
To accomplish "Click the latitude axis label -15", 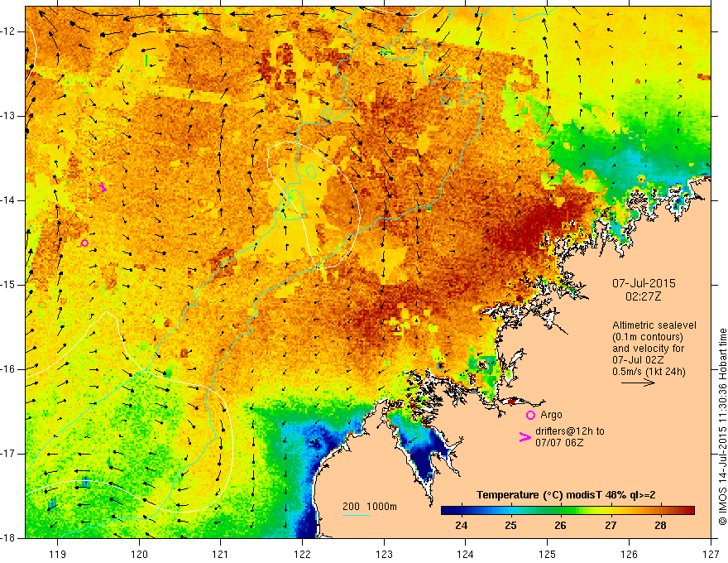I will click(x=9, y=285).
